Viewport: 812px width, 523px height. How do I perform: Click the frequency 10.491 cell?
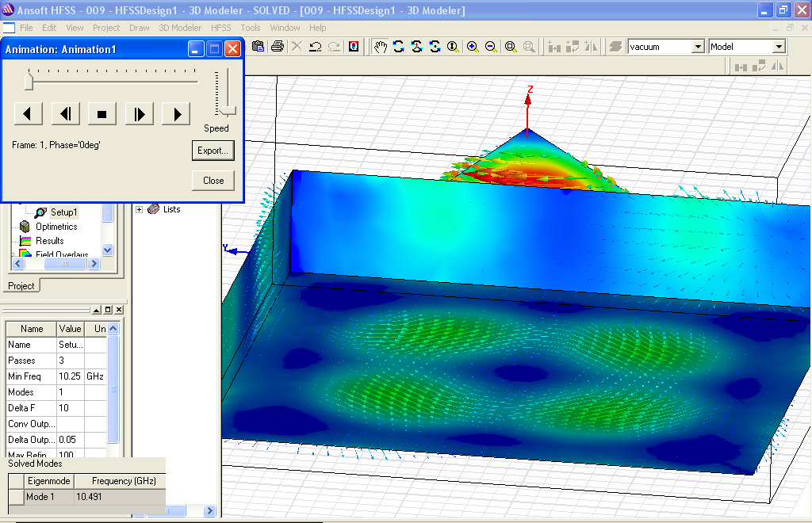[x=120, y=497]
